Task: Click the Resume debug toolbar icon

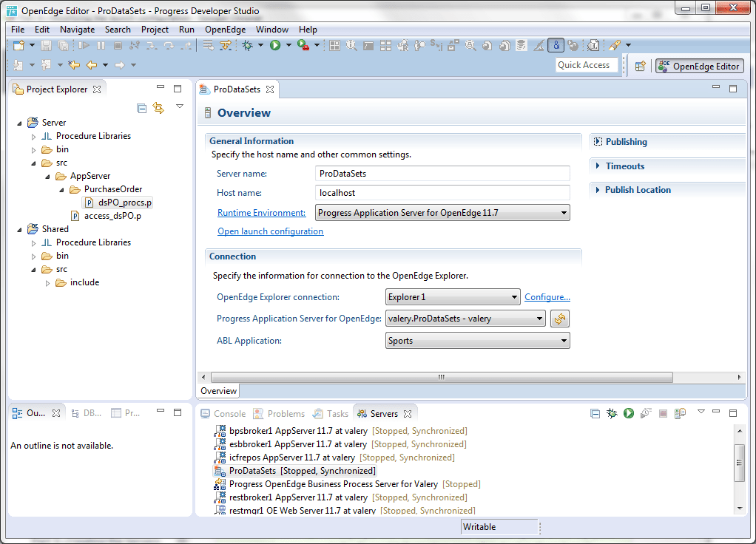Action: [x=84, y=45]
